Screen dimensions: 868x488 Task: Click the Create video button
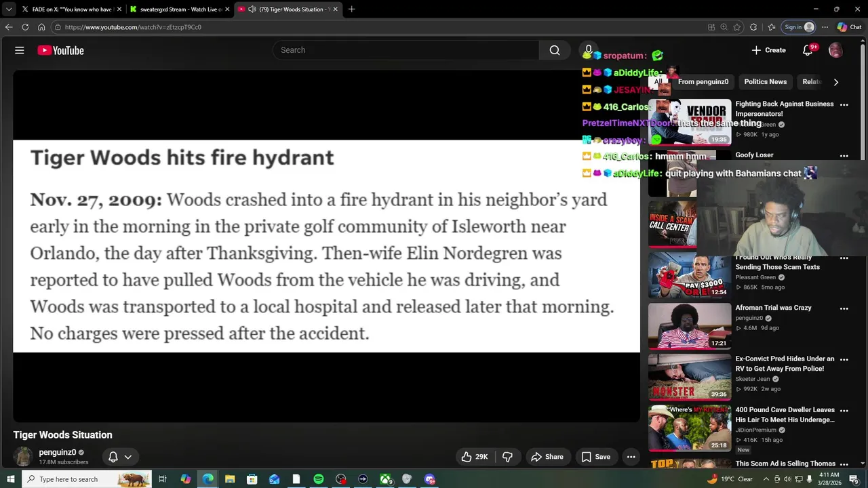click(x=768, y=50)
